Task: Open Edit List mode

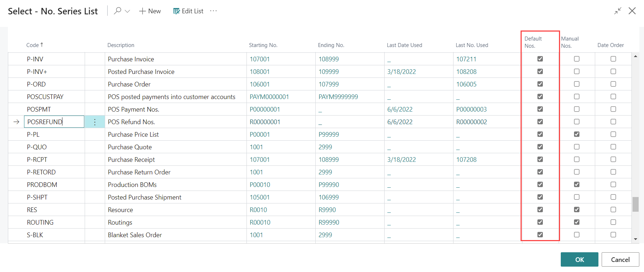Action: click(188, 11)
